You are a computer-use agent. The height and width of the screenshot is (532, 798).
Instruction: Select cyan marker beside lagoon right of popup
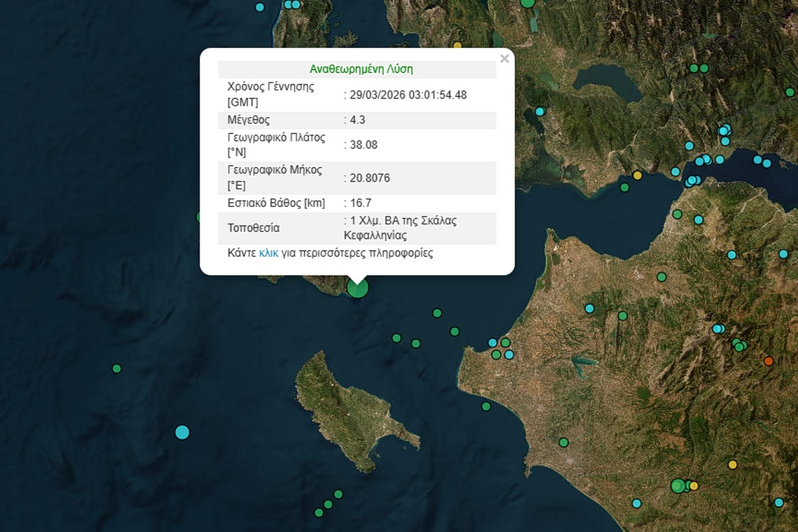click(x=540, y=111)
